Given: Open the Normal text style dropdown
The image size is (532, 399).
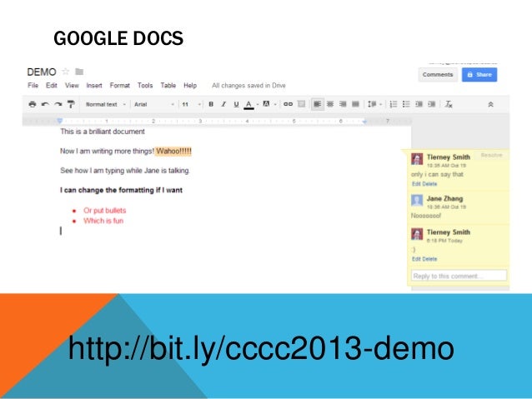Looking at the screenshot, I should click(106, 104).
